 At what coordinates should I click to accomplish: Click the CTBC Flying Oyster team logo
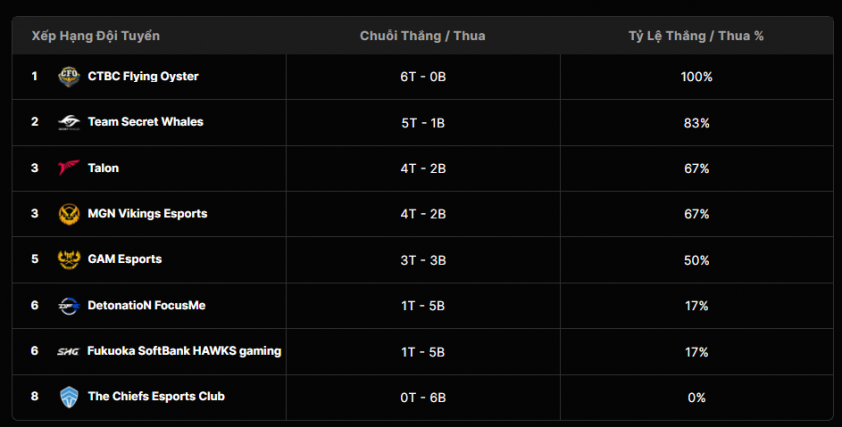69,77
